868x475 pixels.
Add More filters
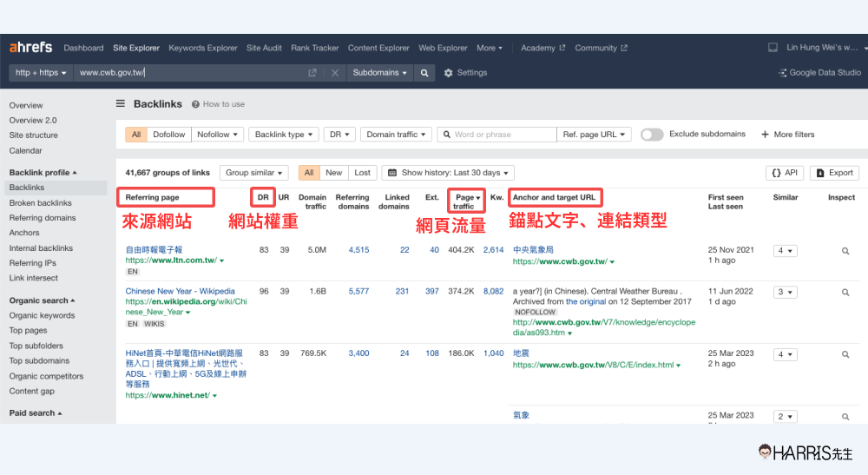[788, 134]
